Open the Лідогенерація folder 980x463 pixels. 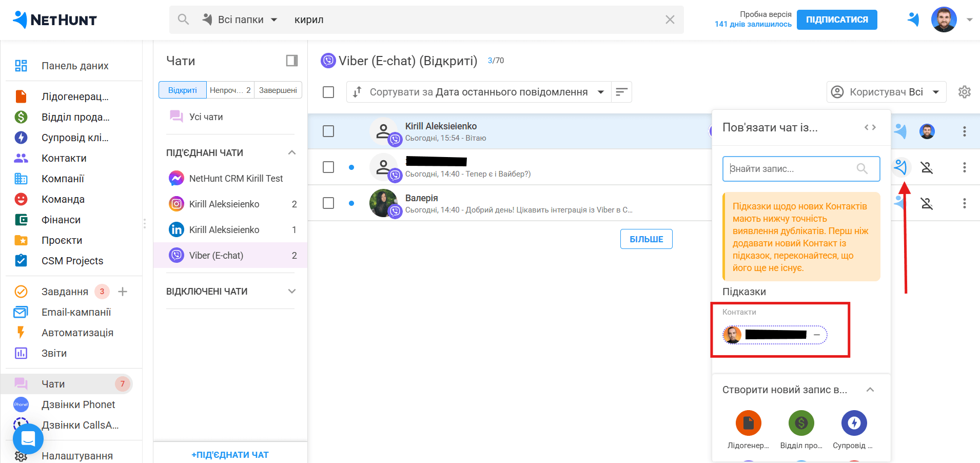point(74,97)
